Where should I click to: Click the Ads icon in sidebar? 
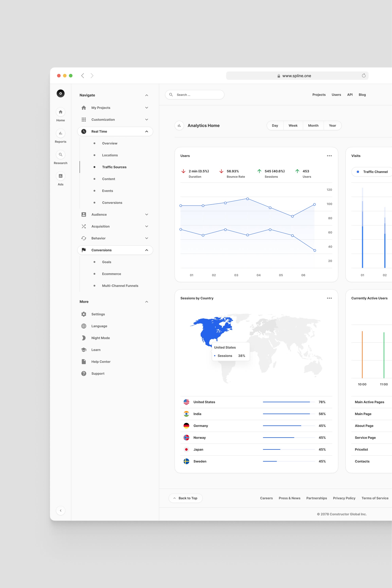coord(61,176)
